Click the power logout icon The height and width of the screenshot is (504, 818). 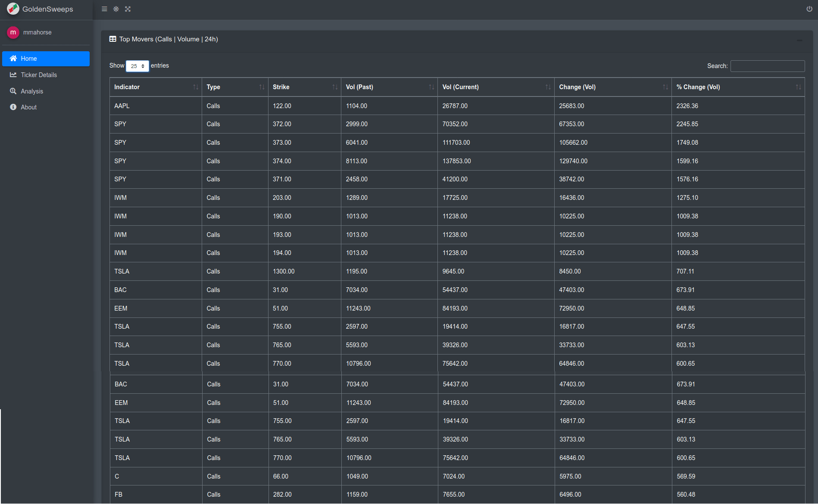[809, 9]
